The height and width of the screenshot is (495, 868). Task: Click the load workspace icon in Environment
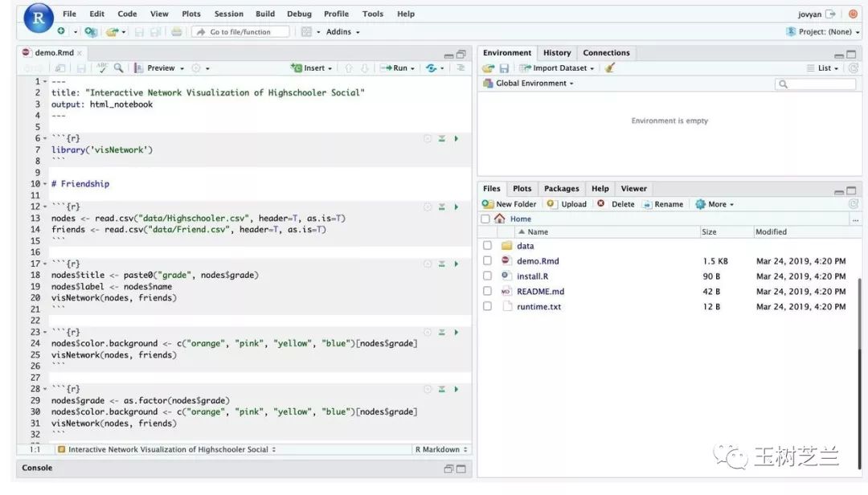tap(489, 68)
